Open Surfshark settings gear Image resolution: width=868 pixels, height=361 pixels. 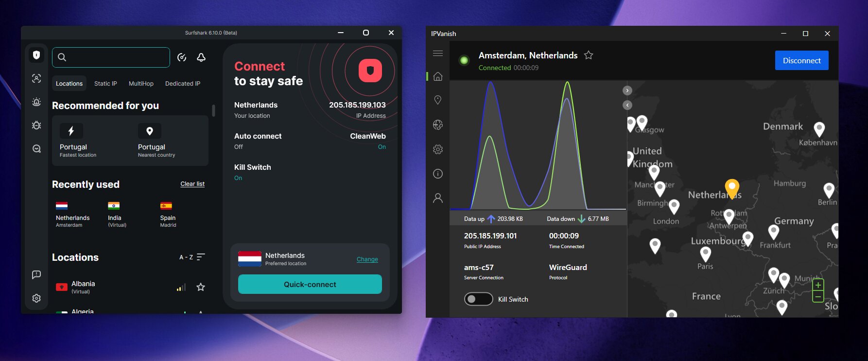click(x=36, y=298)
